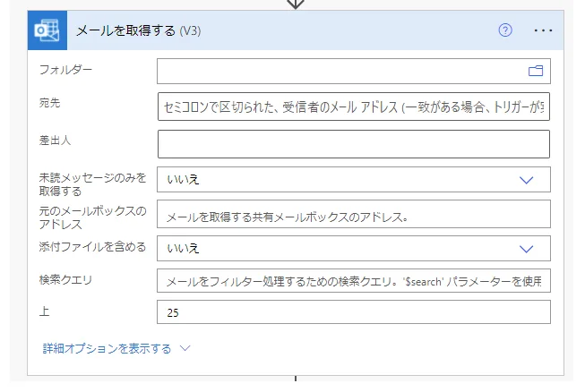Focus the フォルダー text field

[x=340, y=71]
